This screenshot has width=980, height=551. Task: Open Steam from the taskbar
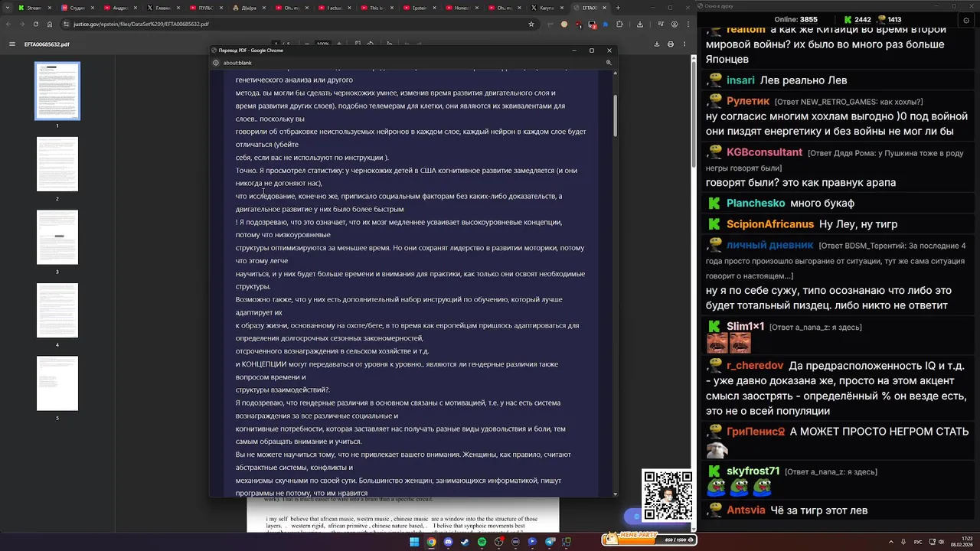point(465,542)
